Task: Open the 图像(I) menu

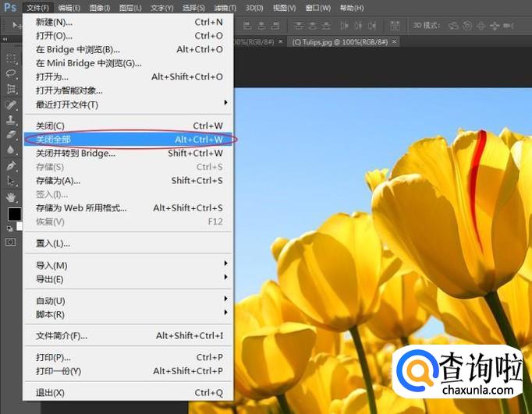Action: click(100, 8)
